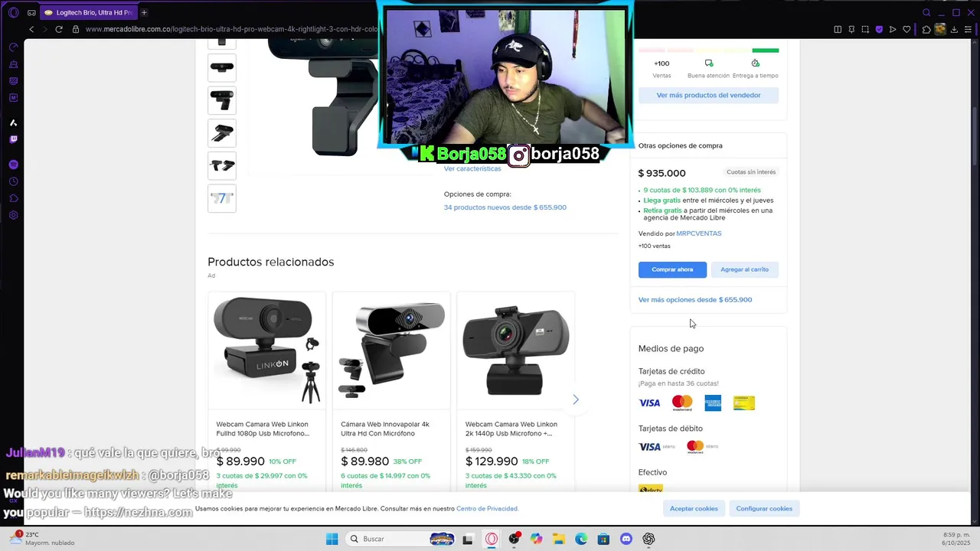
Task: Select the webcam on mount thumbnail
Action: [222, 100]
